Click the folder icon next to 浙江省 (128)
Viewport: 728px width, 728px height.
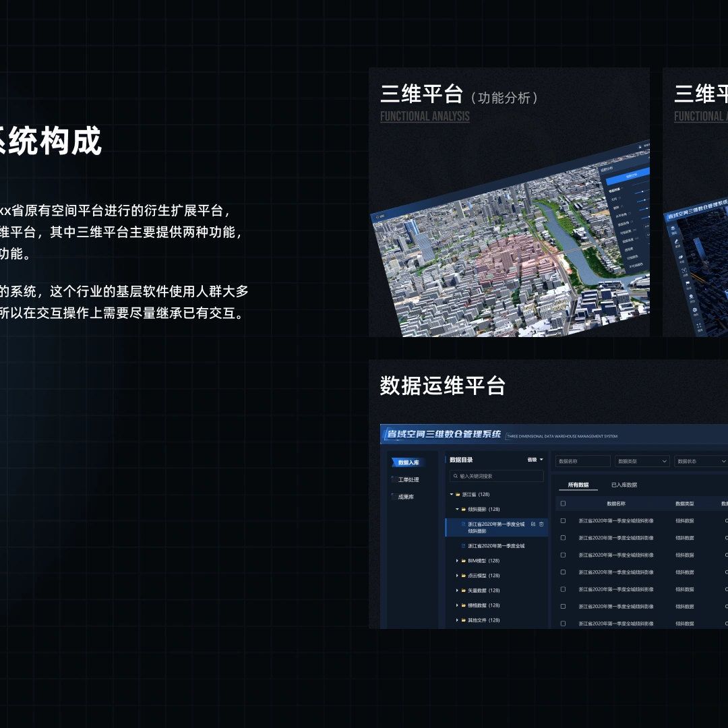458,495
